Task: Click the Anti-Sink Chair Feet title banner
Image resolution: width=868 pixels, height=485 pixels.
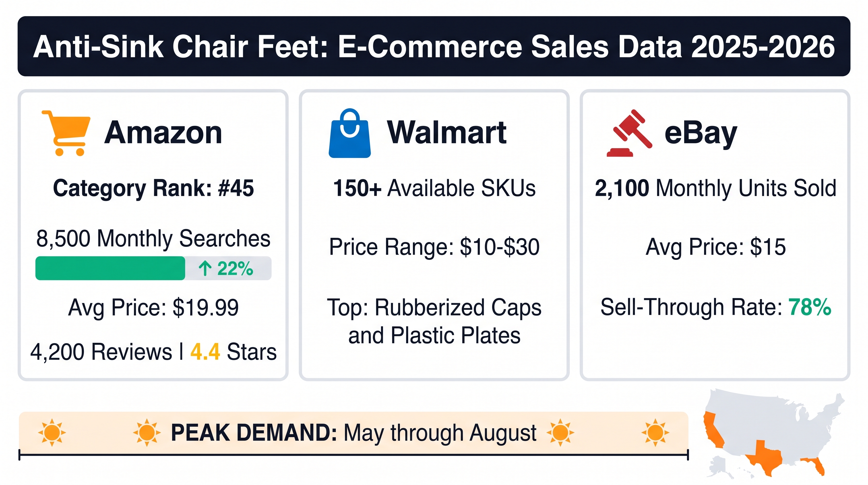Action: tap(434, 46)
